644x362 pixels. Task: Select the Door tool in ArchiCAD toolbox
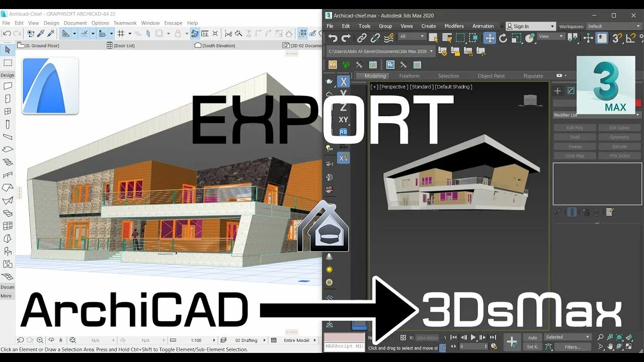click(x=8, y=99)
